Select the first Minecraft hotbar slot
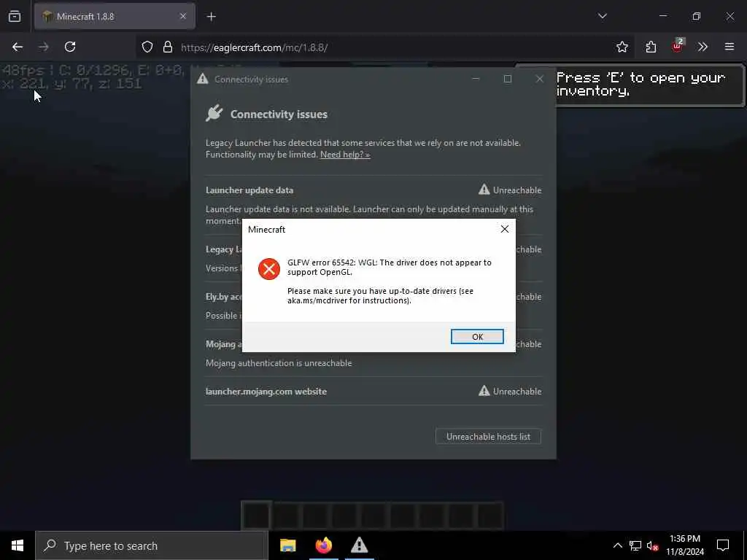747x560 pixels. tap(256, 516)
